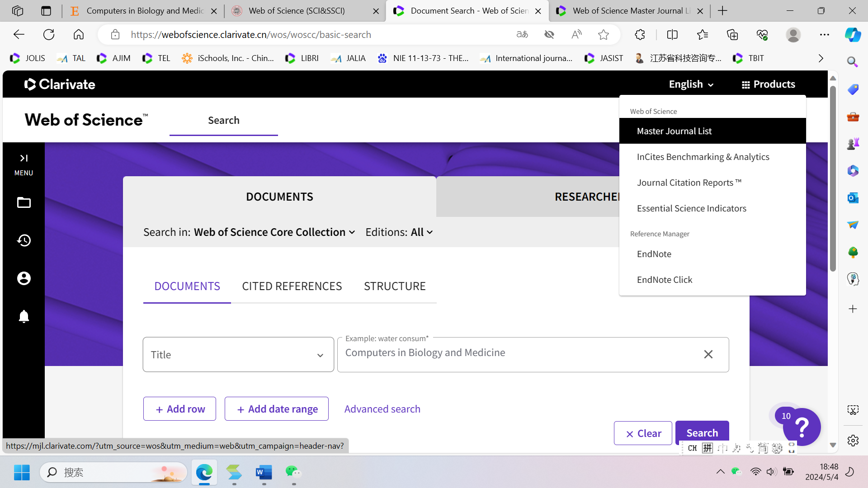This screenshot has width=868, height=488.
Task: Clear query text with the X icon
Action: pyautogui.click(x=708, y=354)
